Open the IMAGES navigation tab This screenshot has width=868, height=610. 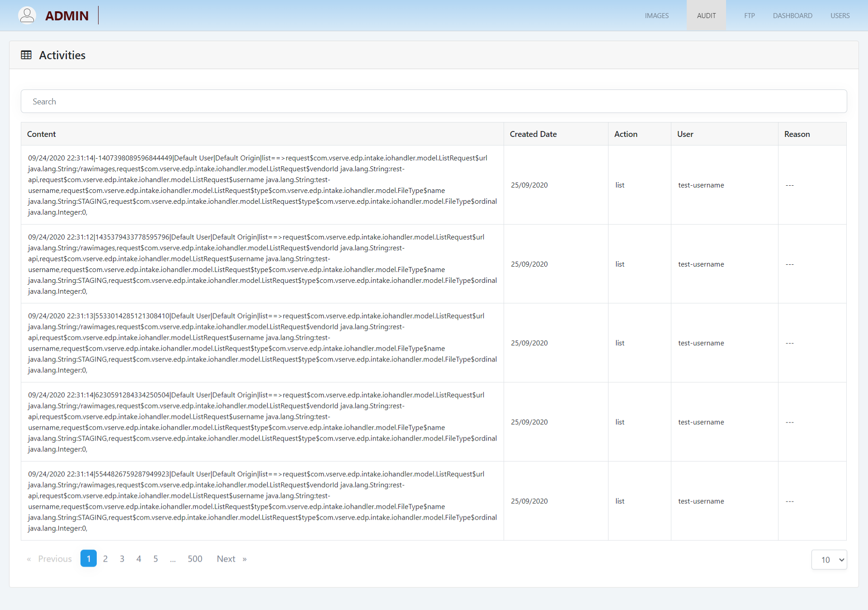656,16
